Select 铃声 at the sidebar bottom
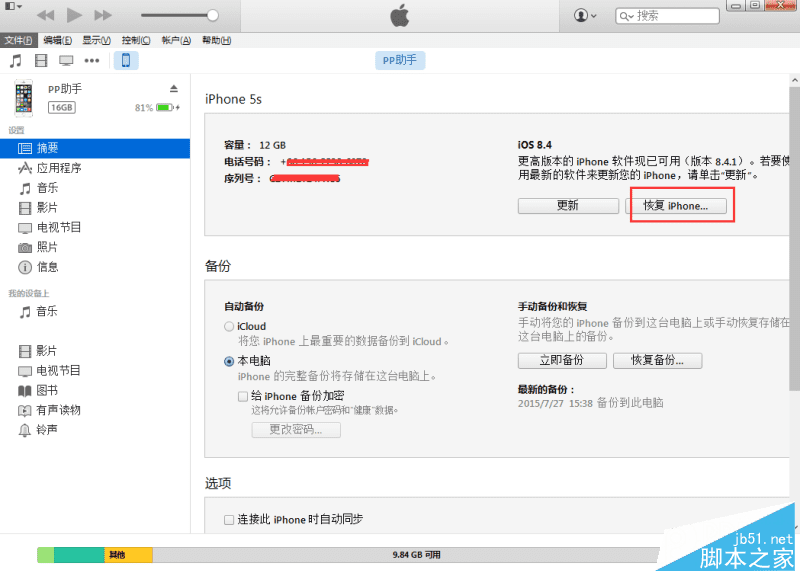The width and height of the screenshot is (800, 576). pyautogui.click(x=46, y=430)
